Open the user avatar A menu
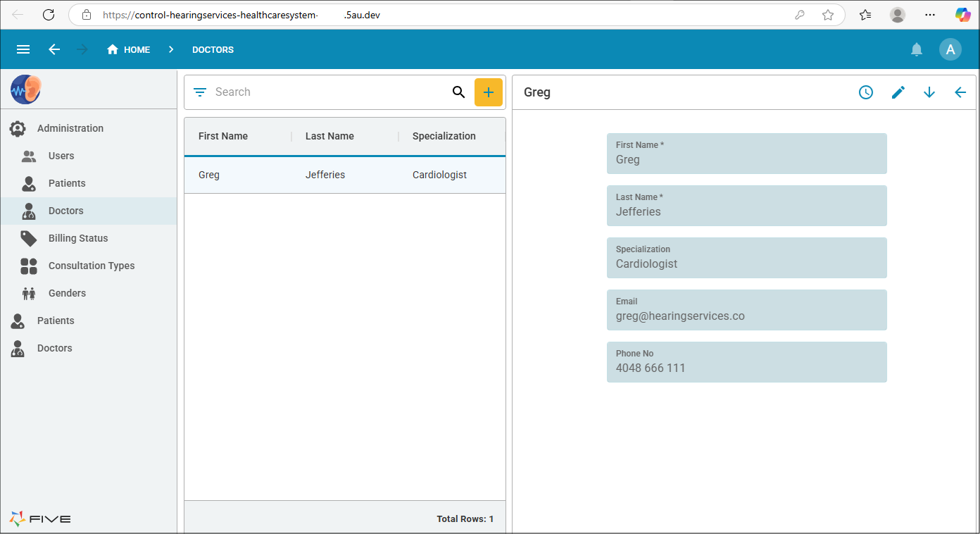 click(x=950, y=49)
